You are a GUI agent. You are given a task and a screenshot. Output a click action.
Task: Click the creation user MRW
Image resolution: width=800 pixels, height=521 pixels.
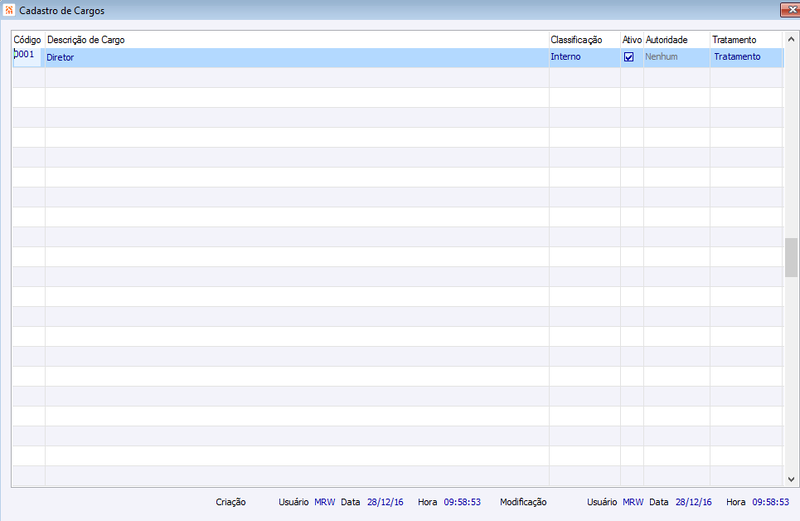(x=324, y=502)
